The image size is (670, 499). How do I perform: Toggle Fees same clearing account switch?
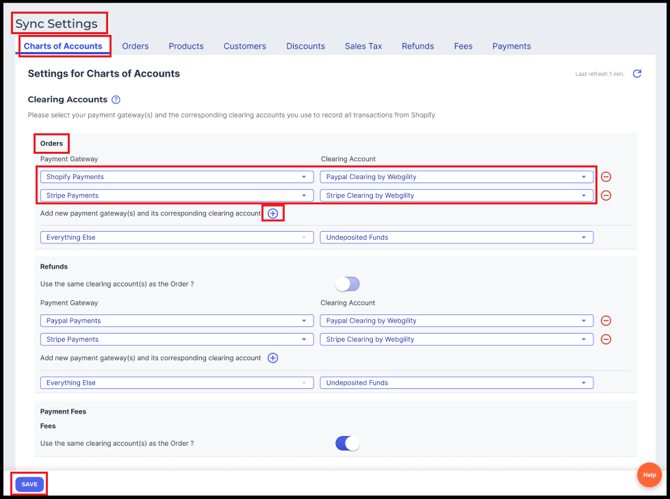347,443
